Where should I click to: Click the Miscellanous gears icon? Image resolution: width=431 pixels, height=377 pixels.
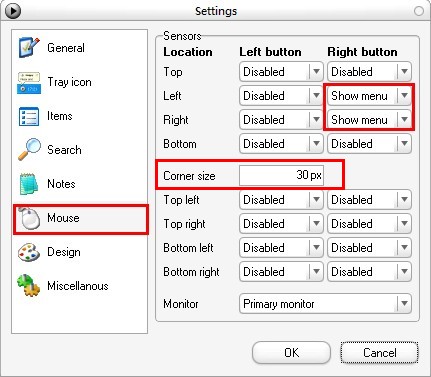pos(29,285)
